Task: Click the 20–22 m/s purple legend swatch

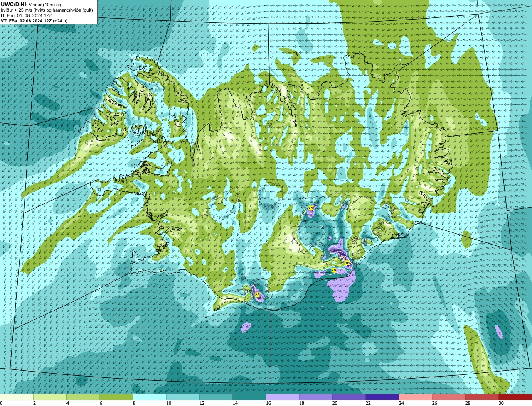Action: pos(349,397)
